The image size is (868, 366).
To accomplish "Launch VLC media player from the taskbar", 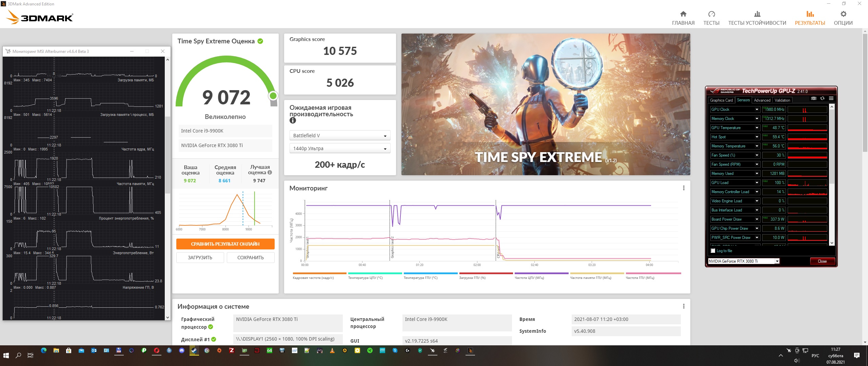I will [332, 350].
